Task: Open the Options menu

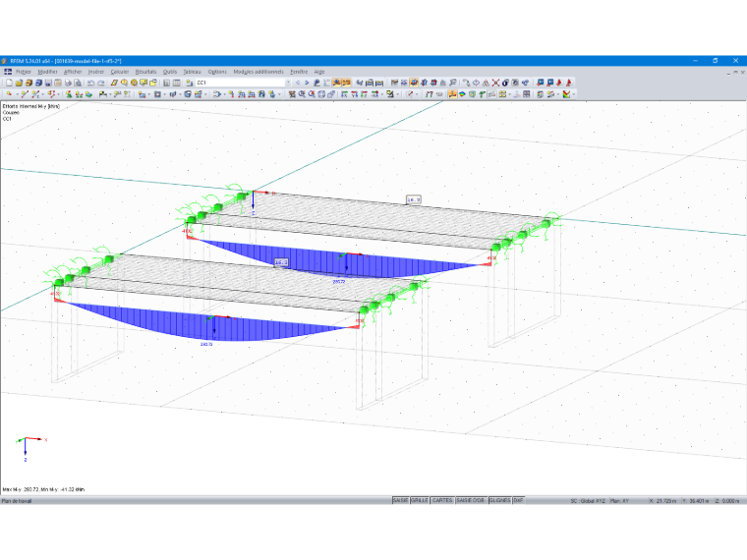Action: pyautogui.click(x=217, y=72)
